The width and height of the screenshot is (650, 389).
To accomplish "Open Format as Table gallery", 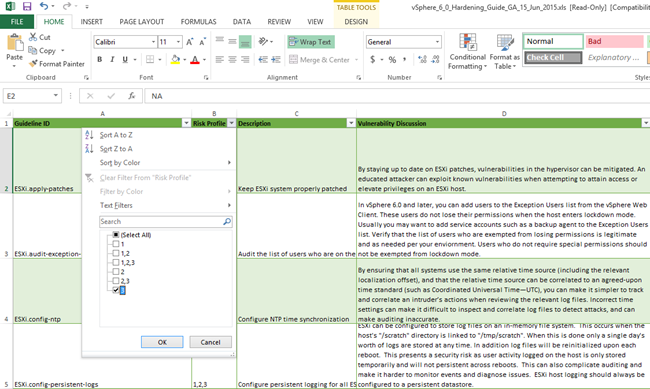I will [x=504, y=52].
